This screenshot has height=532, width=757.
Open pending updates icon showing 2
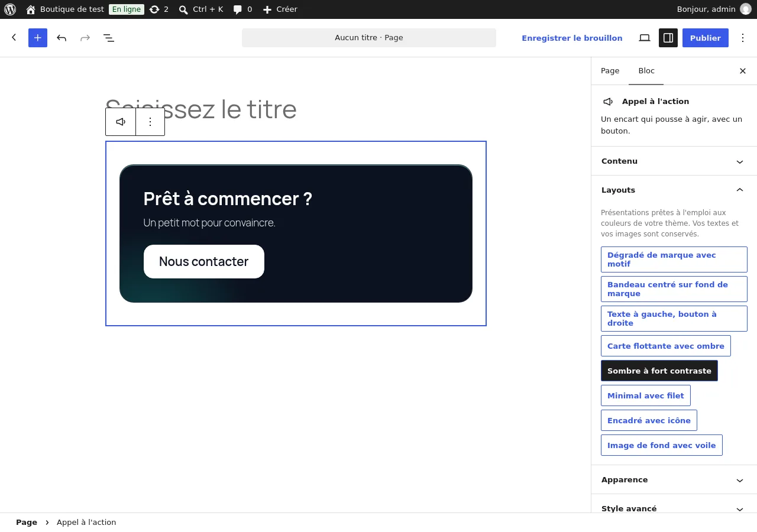[x=158, y=9]
